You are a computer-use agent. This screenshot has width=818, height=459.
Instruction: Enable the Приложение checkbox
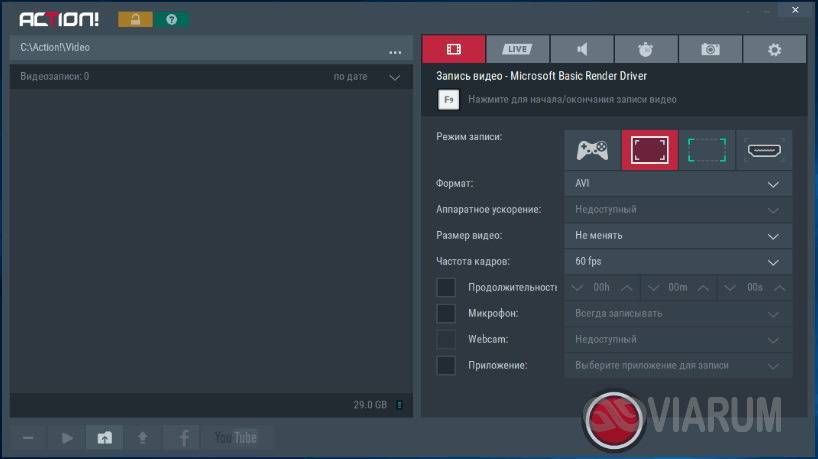[446, 365]
